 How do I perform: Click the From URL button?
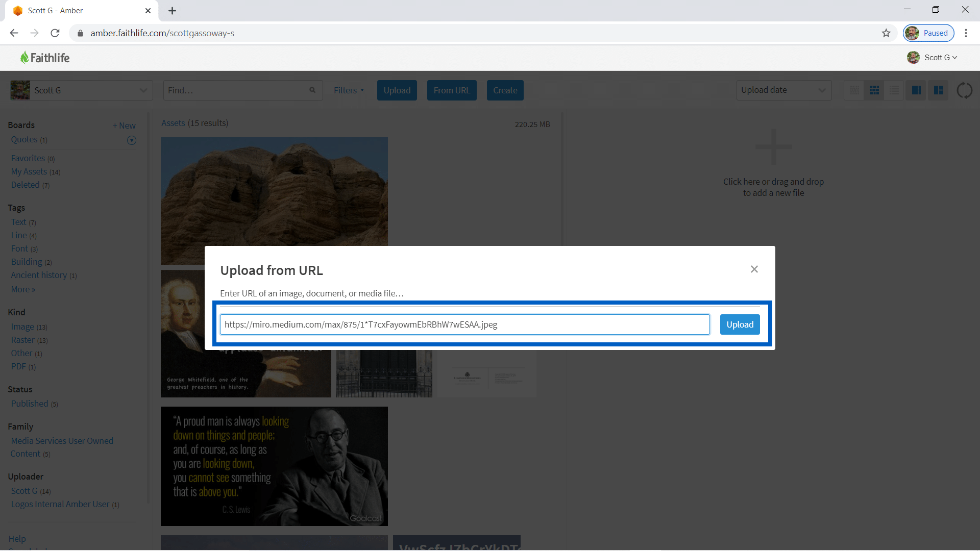[452, 90]
